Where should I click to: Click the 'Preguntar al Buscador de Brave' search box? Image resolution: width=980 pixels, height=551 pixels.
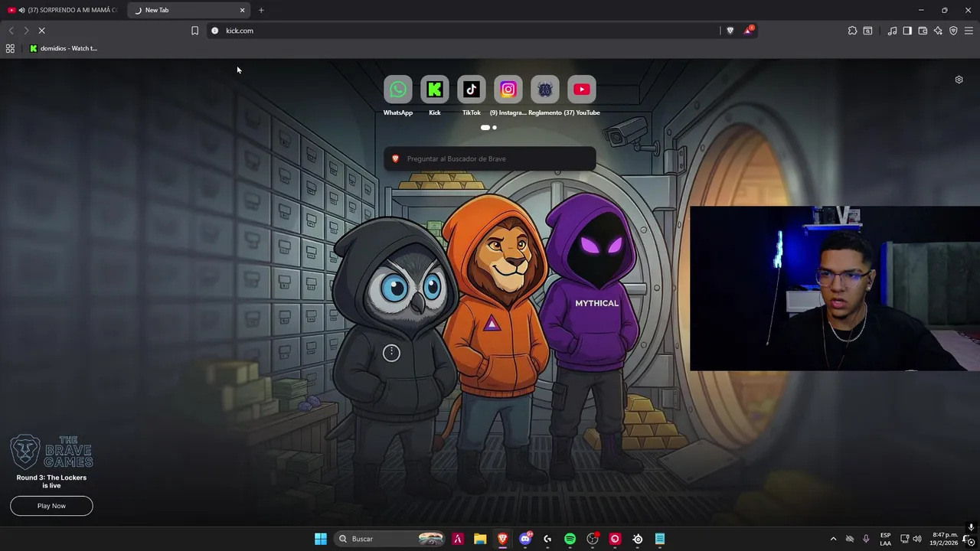coord(490,158)
